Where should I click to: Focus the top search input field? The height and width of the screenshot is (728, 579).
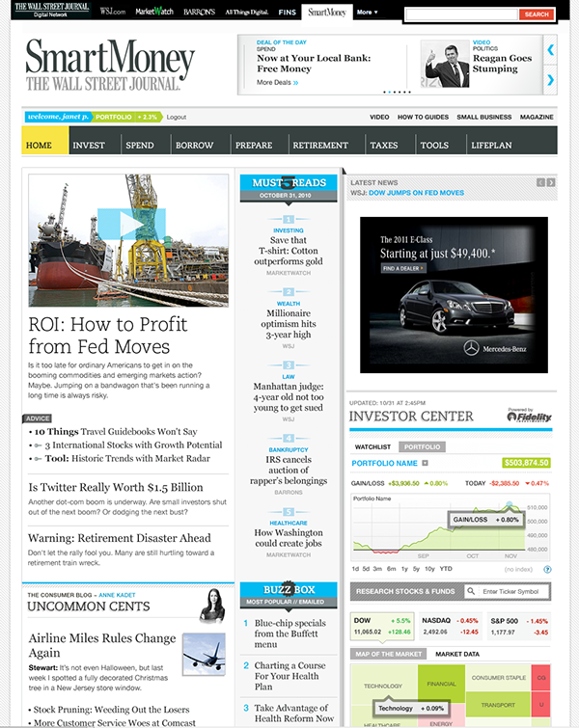461,14
